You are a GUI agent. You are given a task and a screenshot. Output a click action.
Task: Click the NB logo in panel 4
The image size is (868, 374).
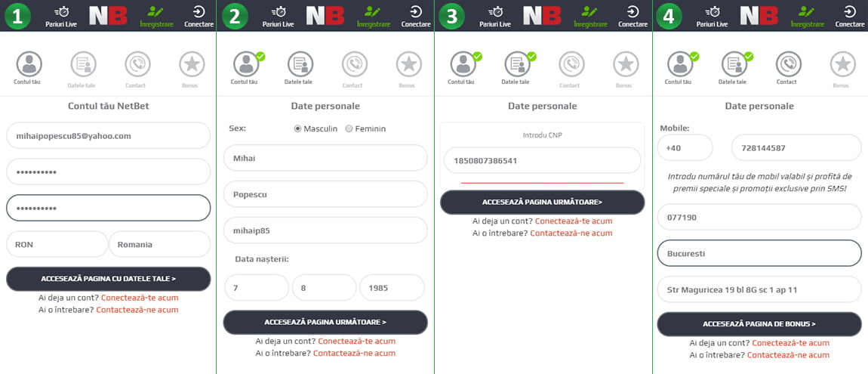(759, 16)
